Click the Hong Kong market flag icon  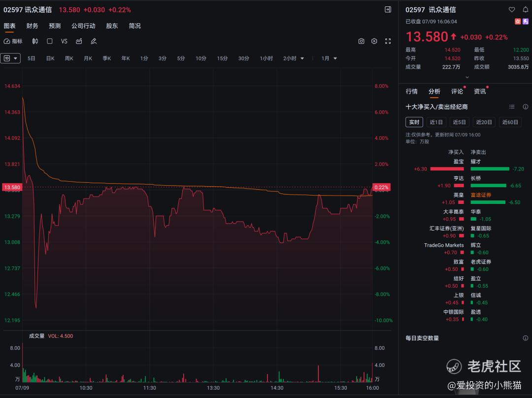[x=518, y=21]
